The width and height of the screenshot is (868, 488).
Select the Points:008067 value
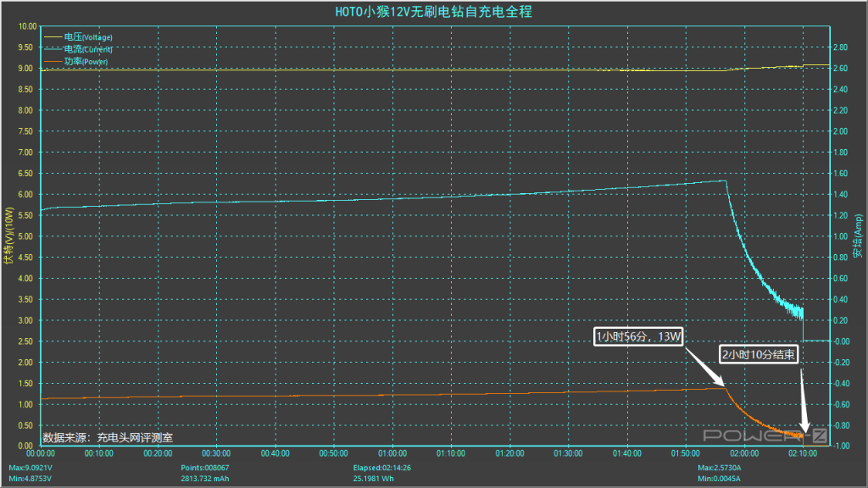205,468
